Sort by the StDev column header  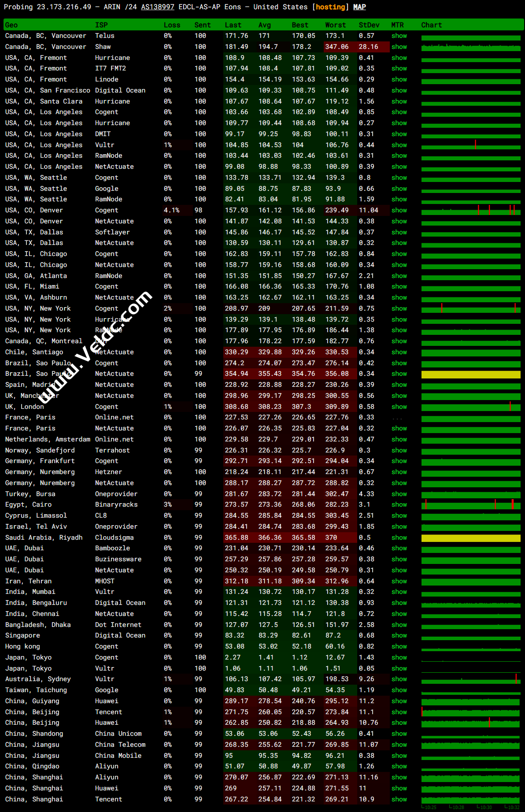click(x=369, y=25)
